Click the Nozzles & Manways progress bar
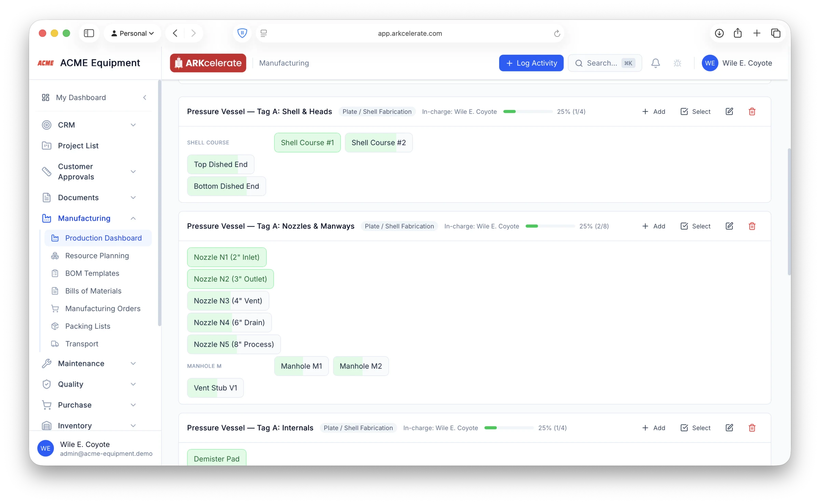 [550, 226]
